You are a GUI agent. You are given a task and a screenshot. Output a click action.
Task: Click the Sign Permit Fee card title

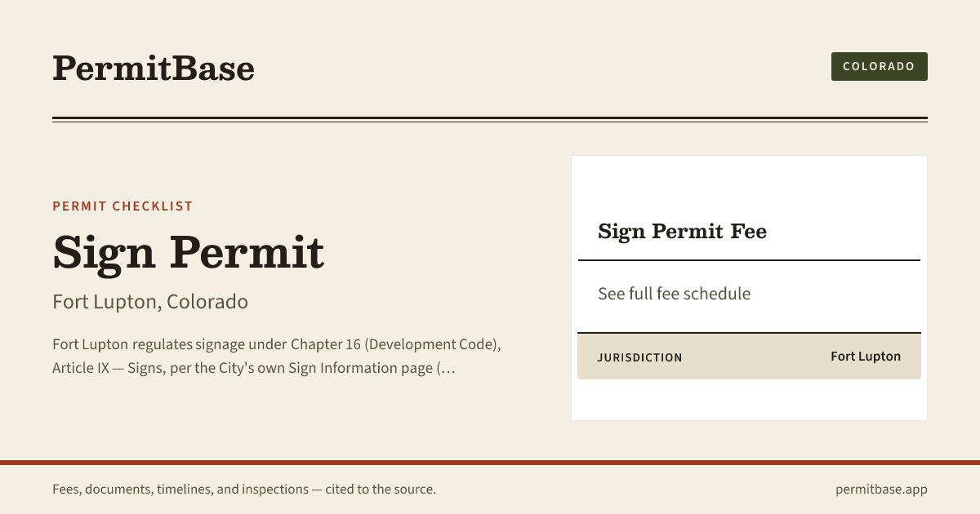682,232
